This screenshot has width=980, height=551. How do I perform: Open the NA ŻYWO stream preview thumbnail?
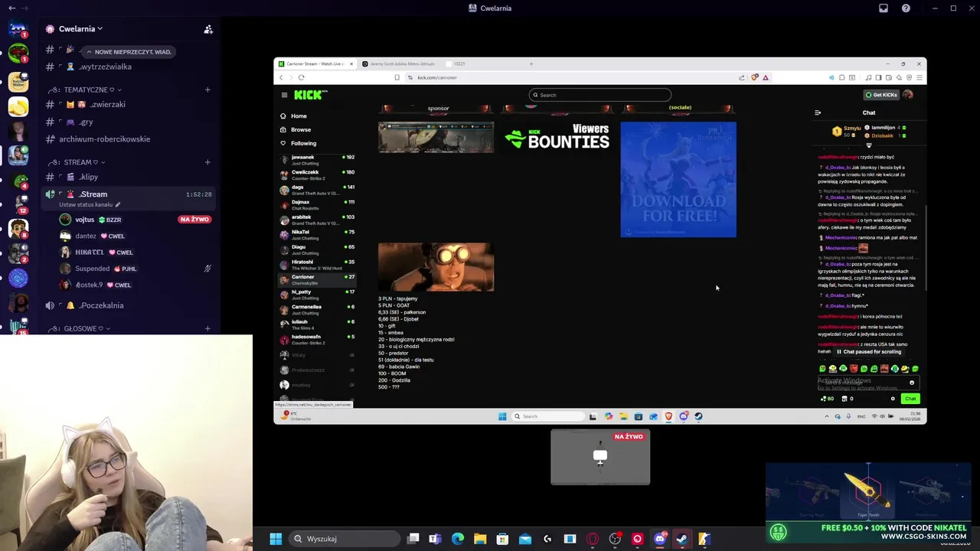click(600, 457)
